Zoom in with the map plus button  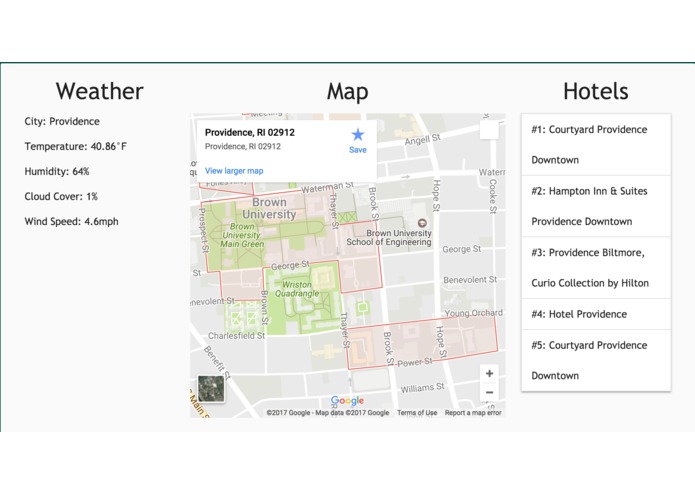pos(489,373)
